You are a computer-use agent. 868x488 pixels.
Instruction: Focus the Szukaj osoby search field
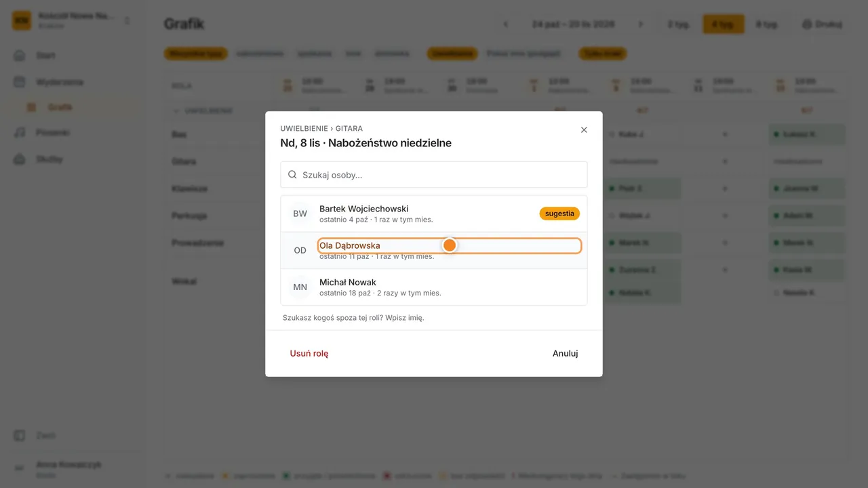tap(434, 174)
